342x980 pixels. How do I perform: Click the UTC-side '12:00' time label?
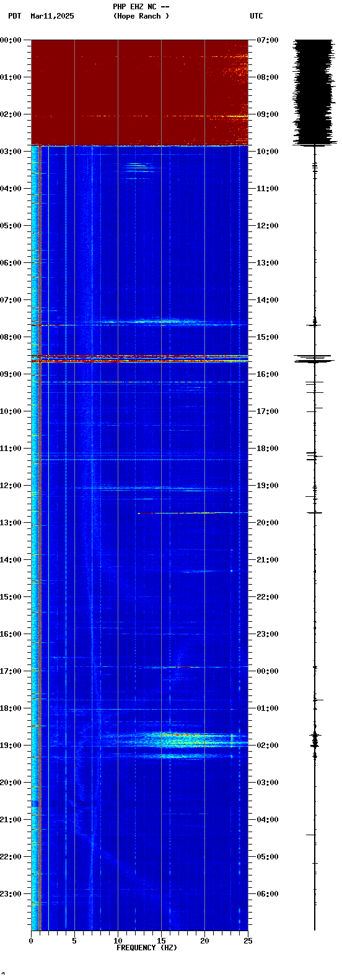click(267, 226)
